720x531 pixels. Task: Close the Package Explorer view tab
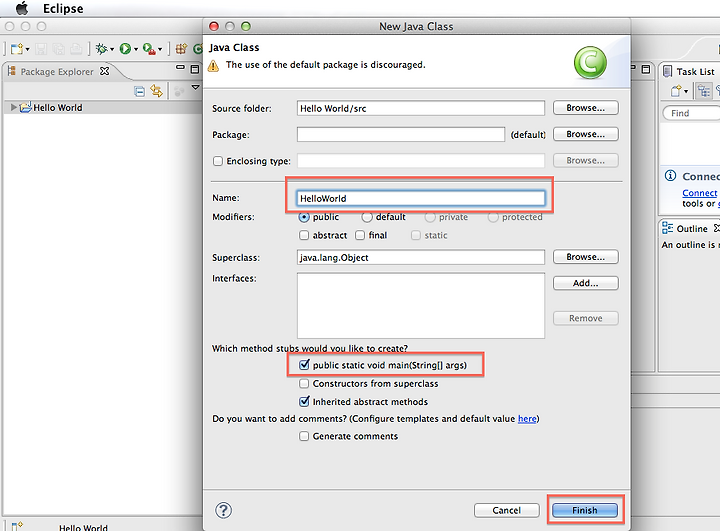point(105,71)
